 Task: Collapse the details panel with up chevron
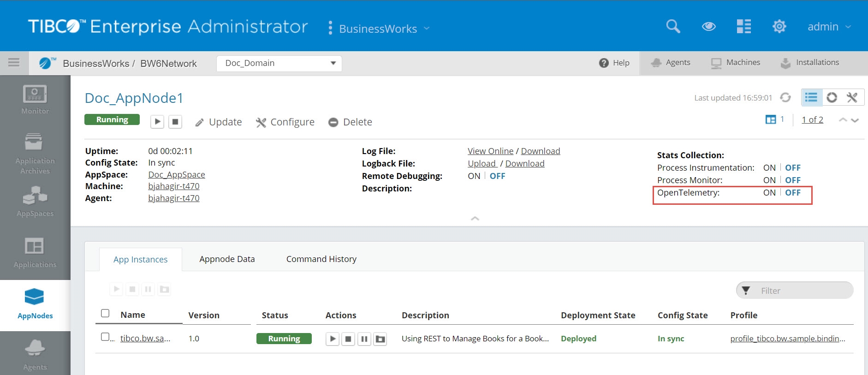point(475,219)
